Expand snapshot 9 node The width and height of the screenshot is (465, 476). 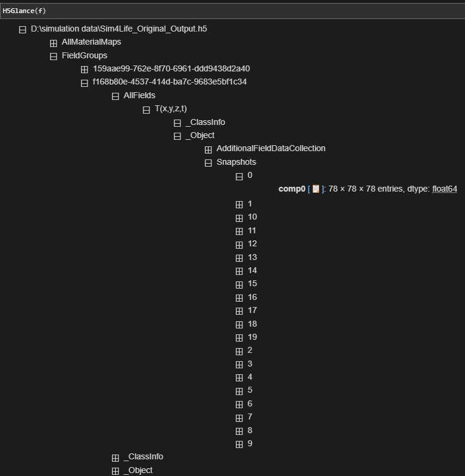click(239, 444)
